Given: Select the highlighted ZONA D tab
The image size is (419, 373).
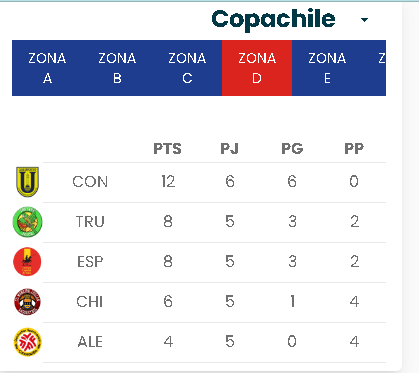Looking at the screenshot, I should [257, 68].
